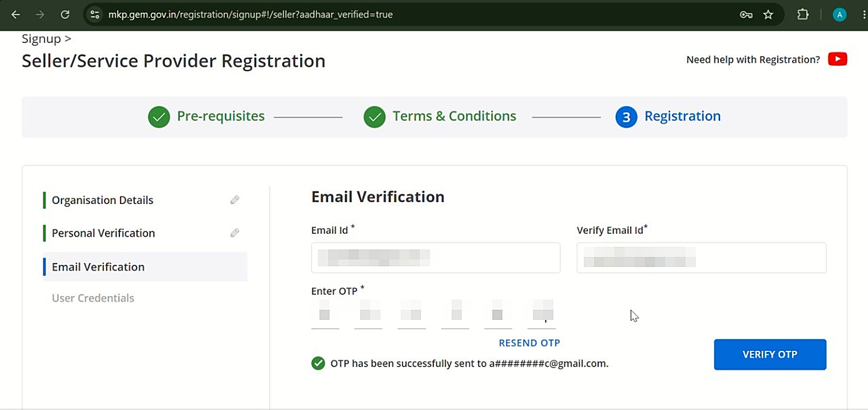Click 'Need help with Registration?' text
The image size is (868, 410).
(753, 60)
